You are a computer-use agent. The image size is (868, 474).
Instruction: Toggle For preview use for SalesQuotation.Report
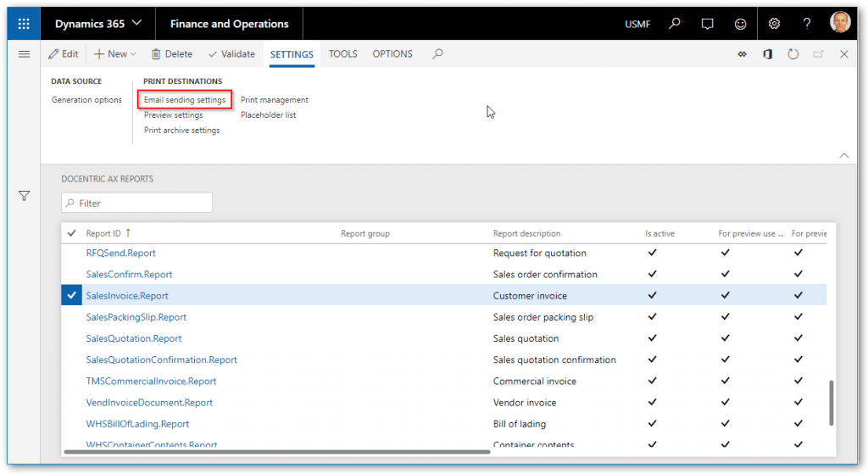(x=726, y=338)
